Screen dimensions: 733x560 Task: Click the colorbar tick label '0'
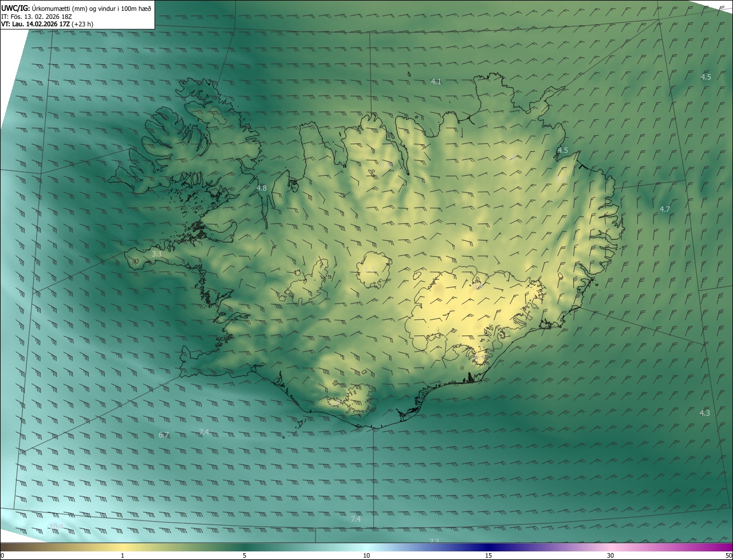tap(2, 555)
